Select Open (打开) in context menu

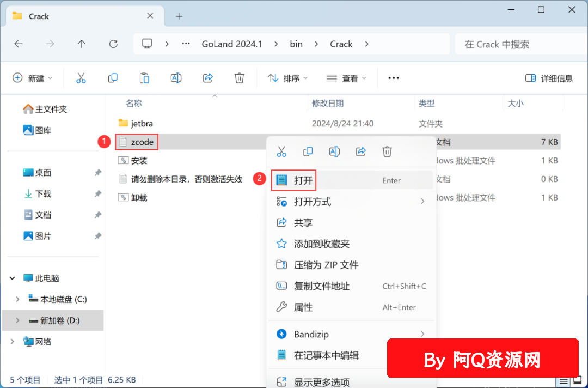(x=351, y=180)
